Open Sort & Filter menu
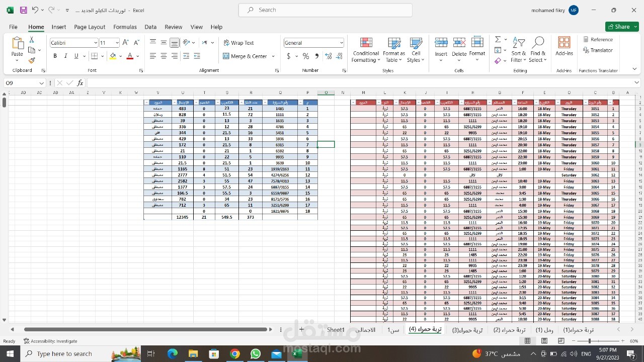 click(518, 50)
